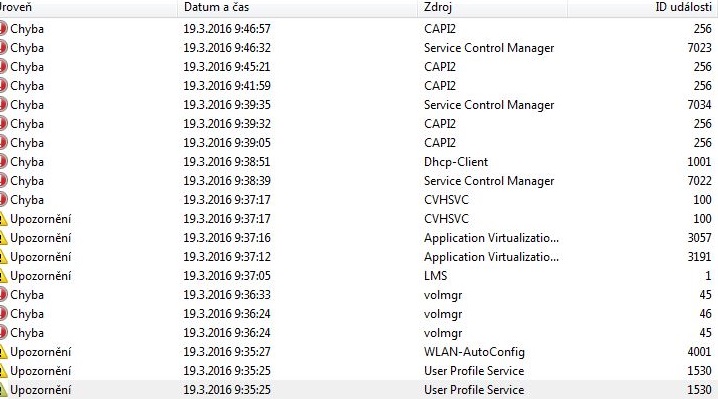Viewport: 718px width, 399px height.
Task: Click the error icon for Dhcp-Client event 1001
Action: [x=3, y=162]
